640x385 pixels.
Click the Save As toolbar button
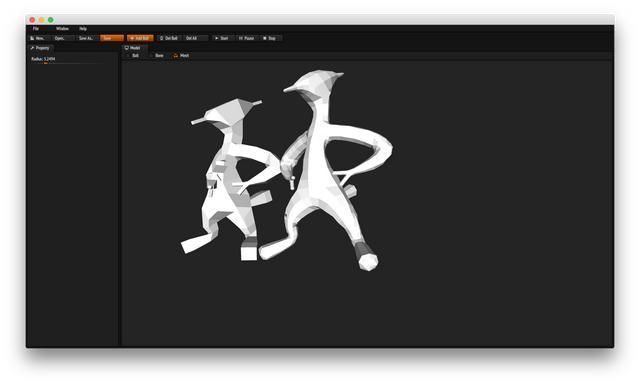(87, 38)
